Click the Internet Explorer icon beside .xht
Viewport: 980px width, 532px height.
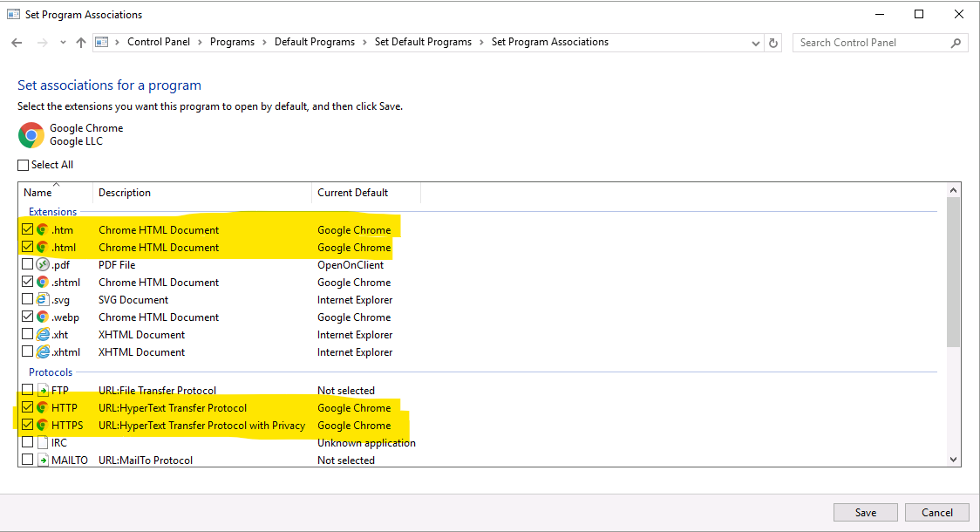pos(43,334)
